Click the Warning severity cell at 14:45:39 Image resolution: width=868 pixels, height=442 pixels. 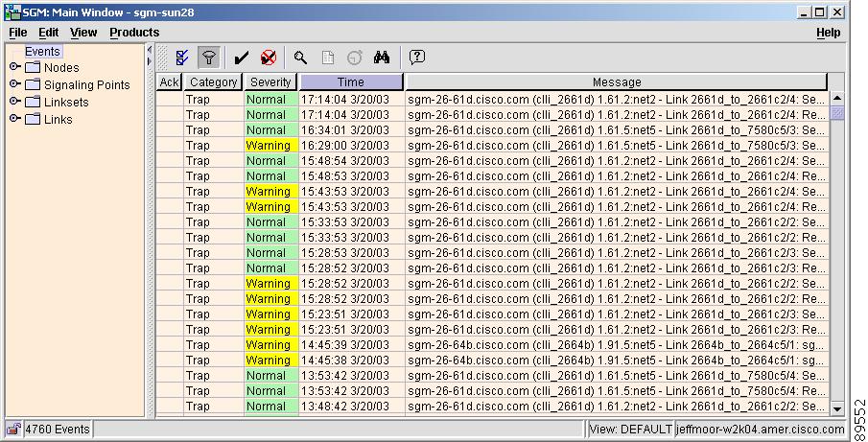[271, 344]
